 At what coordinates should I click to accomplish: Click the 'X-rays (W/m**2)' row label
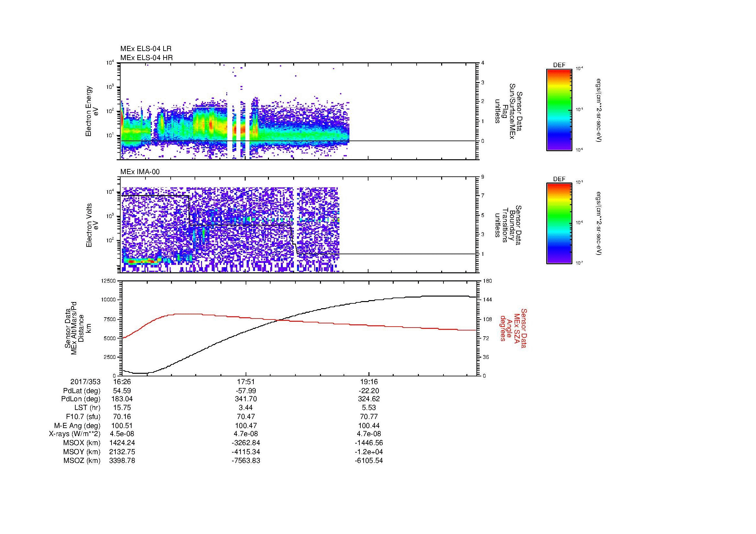(x=74, y=434)
